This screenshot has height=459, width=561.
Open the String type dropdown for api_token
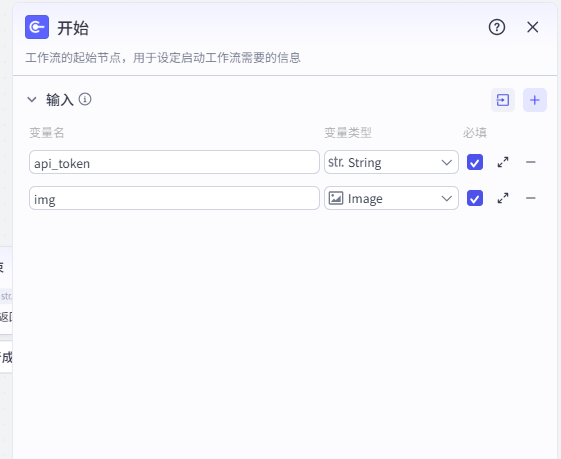click(391, 162)
